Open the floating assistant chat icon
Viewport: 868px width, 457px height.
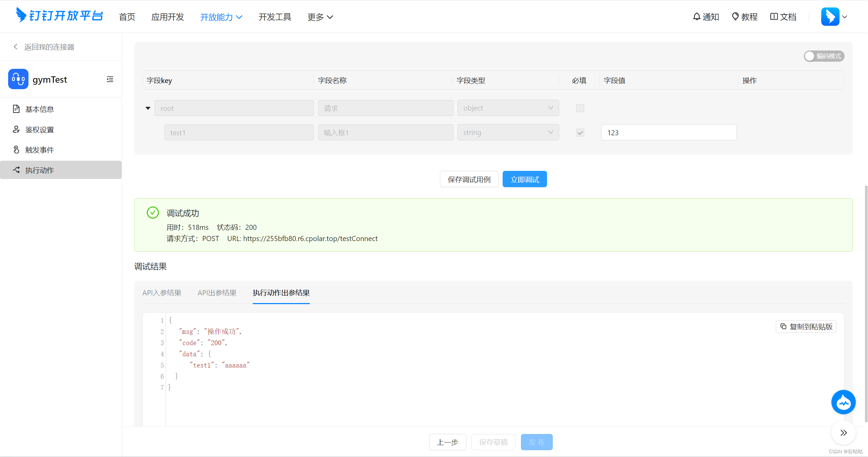(843, 402)
